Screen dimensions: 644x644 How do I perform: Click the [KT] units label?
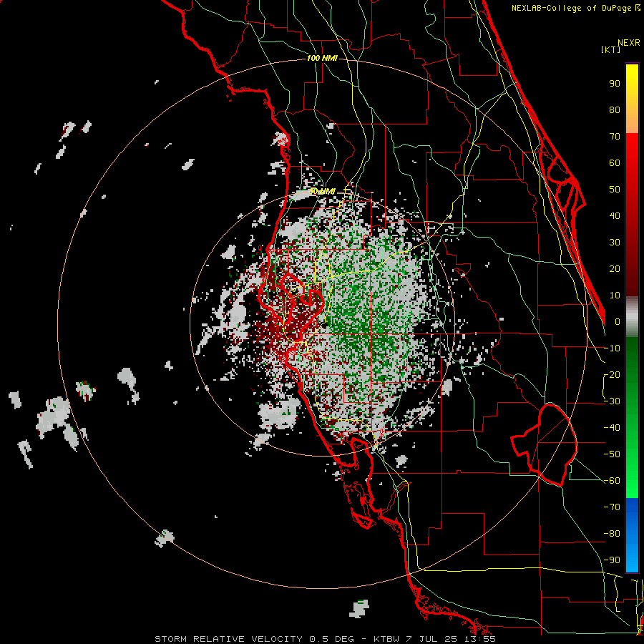[x=611, y=49]
